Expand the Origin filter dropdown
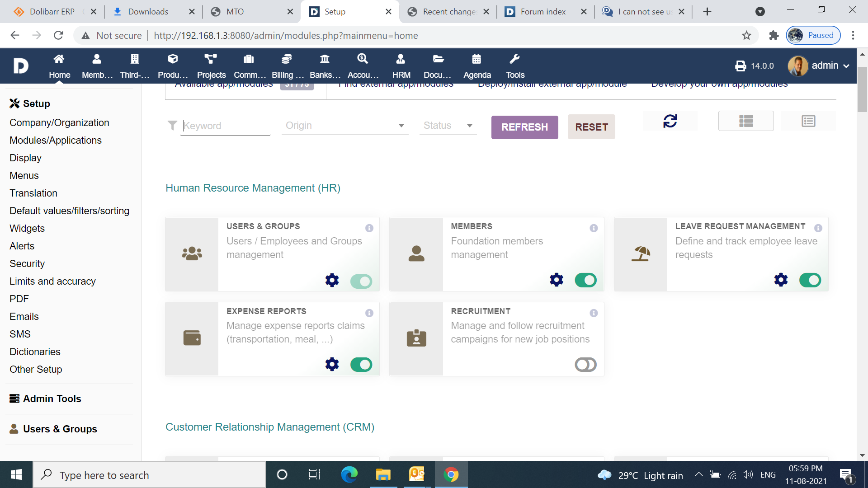This screenshot has width=868, height=488. coord(345,126)
